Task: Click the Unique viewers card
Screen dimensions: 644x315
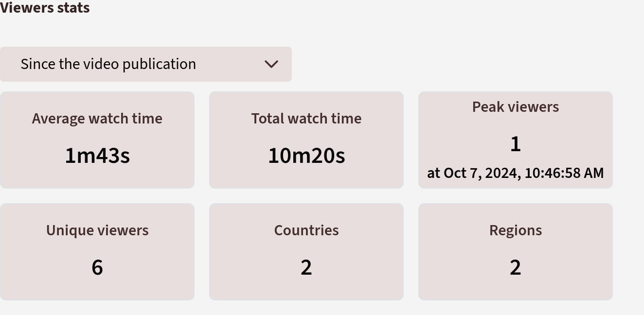Action: (x=97, y=252)
